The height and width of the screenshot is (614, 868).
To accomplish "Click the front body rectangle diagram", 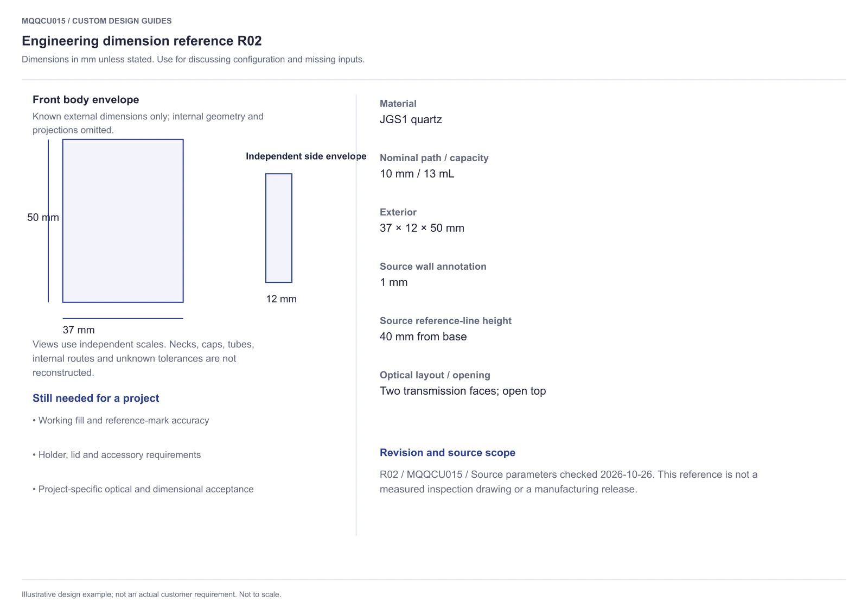I will pos(123,221).
